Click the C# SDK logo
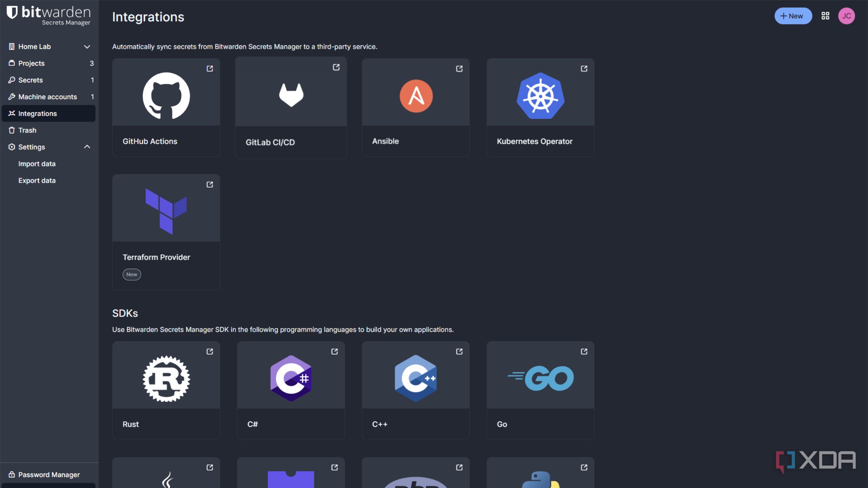Viewport: 868px width, 488px height. tap(291, 379)
